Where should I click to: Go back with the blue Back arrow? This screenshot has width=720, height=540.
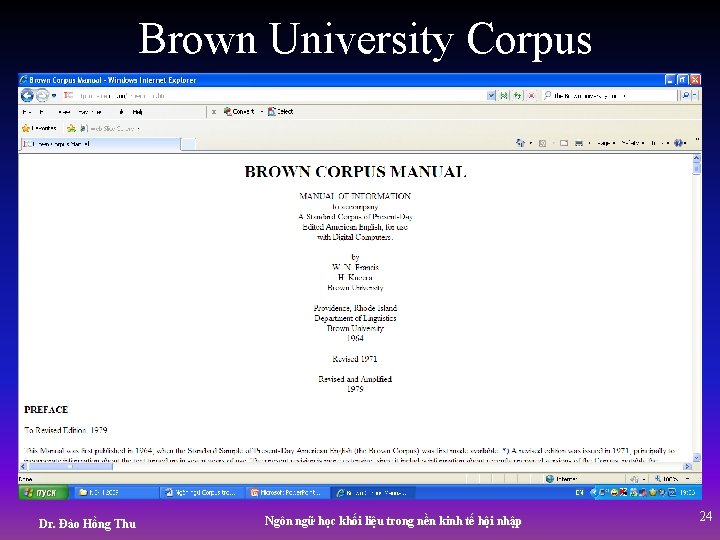[27, 96]
